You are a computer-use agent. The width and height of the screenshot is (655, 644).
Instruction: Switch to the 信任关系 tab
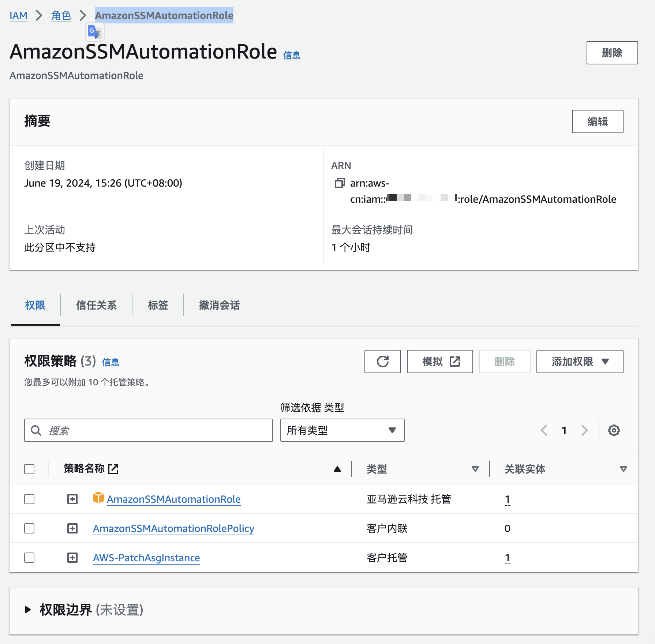click(x=96, y=305)
